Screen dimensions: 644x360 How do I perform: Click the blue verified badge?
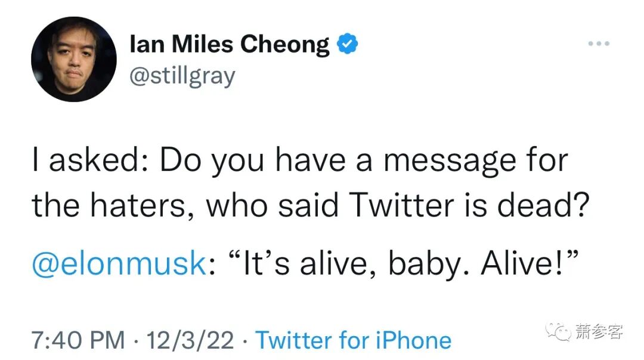(x=348, y=44)
